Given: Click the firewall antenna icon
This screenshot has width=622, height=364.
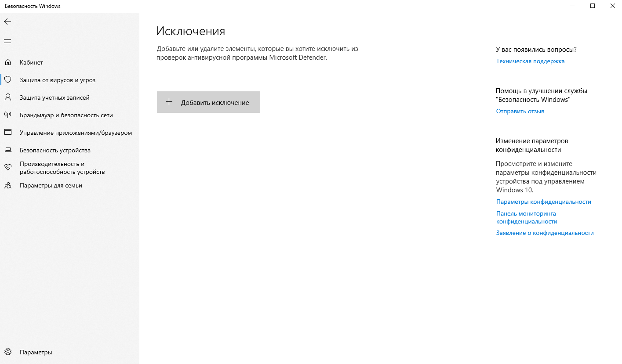Looking at the screenshot, I should (x=7, y=115).
